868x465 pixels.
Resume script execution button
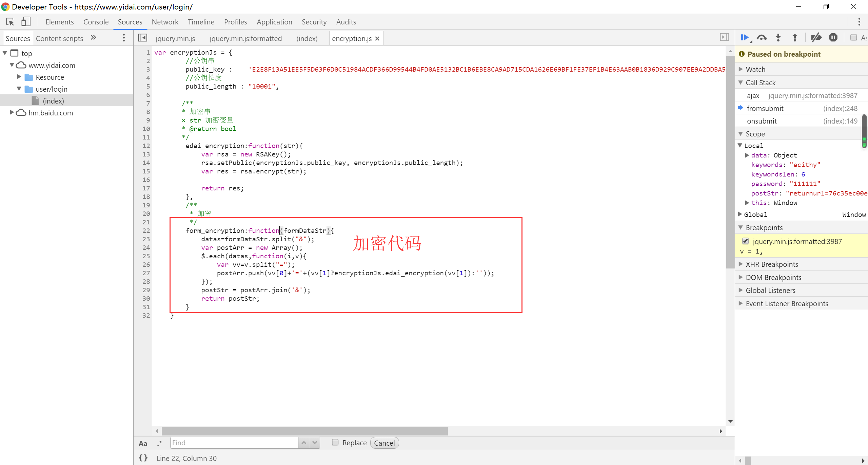tap(745, 38)
